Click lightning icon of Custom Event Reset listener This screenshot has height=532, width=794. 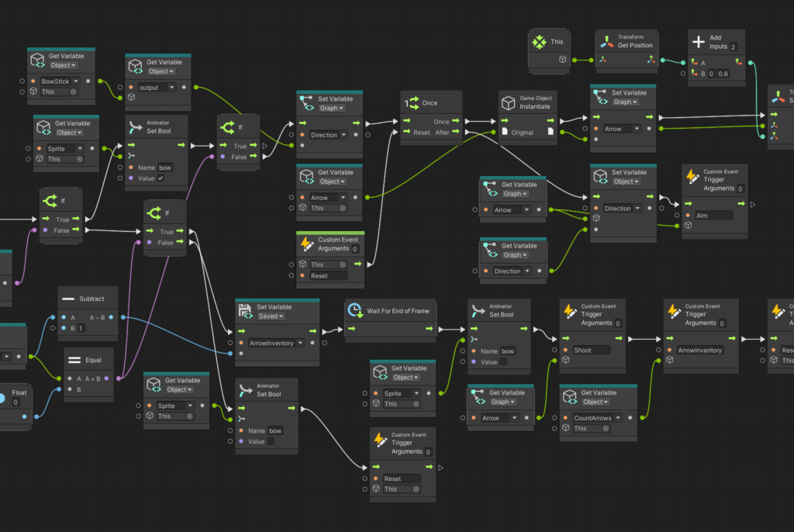click(307, 244)
